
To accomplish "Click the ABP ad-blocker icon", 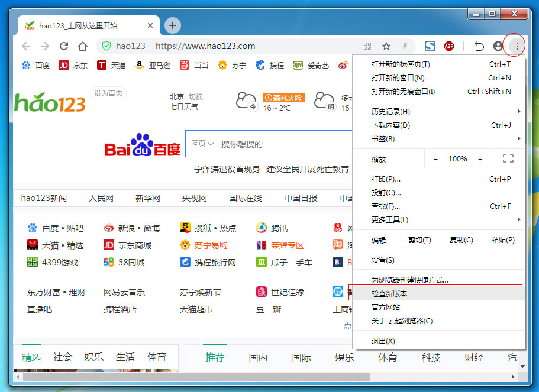I will click(x=449, y=46).
